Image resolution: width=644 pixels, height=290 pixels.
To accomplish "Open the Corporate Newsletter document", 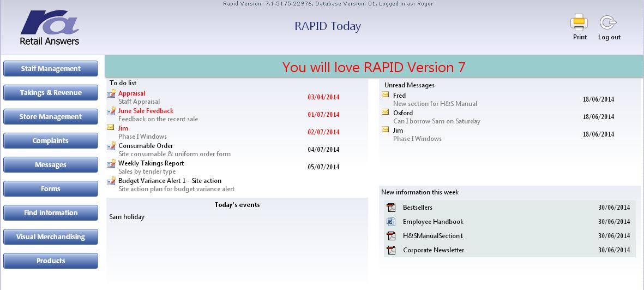I will (434, 250).
